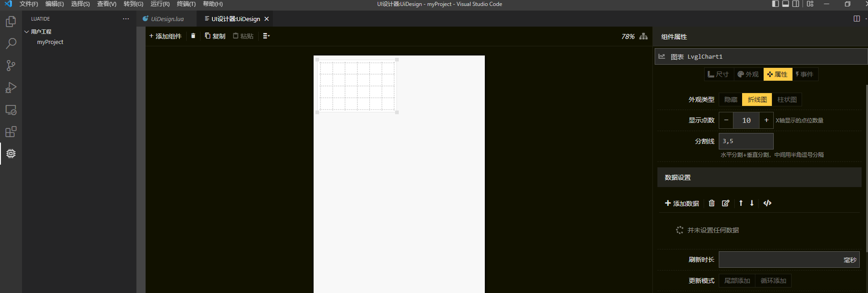Select the myProject tree item

click(50, 42)
